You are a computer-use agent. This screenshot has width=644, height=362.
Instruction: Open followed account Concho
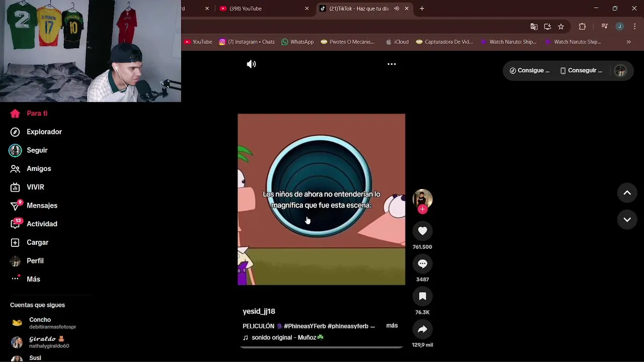[x=49, y=323]
